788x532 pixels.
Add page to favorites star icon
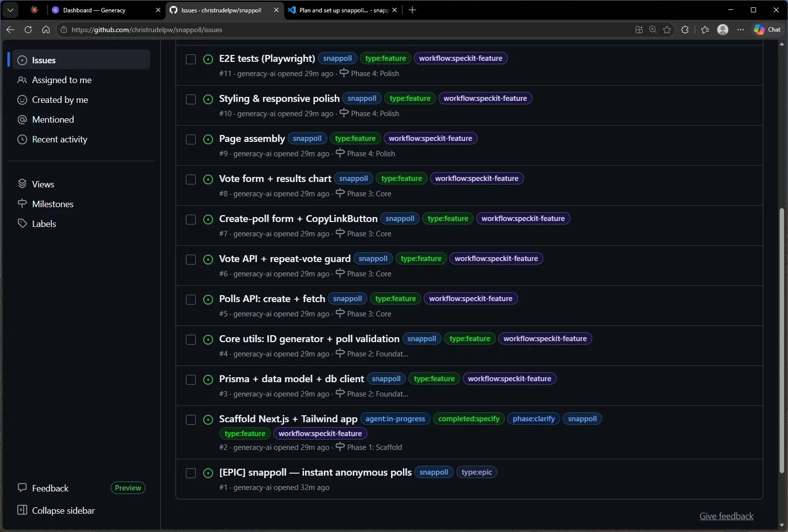(667, 30)
